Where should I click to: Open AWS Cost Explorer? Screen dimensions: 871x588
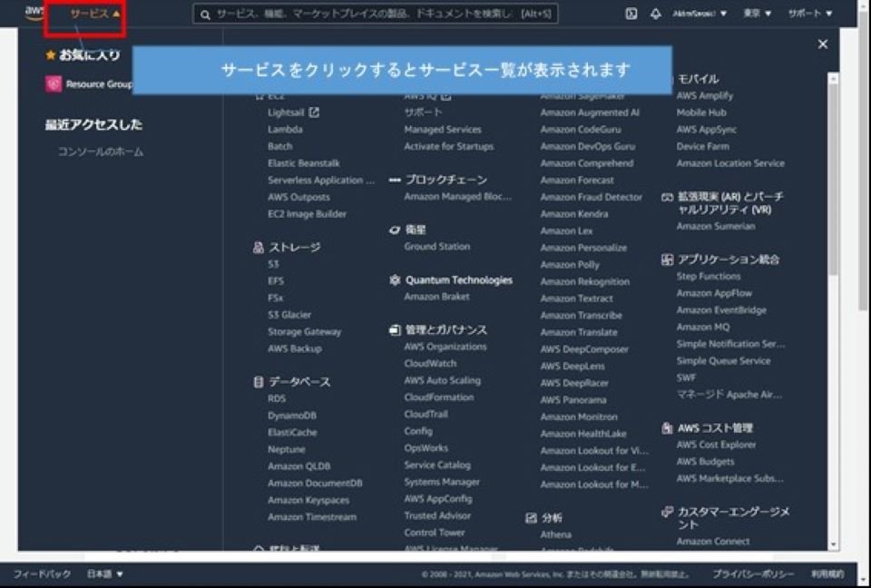click(x=716, y=445)
